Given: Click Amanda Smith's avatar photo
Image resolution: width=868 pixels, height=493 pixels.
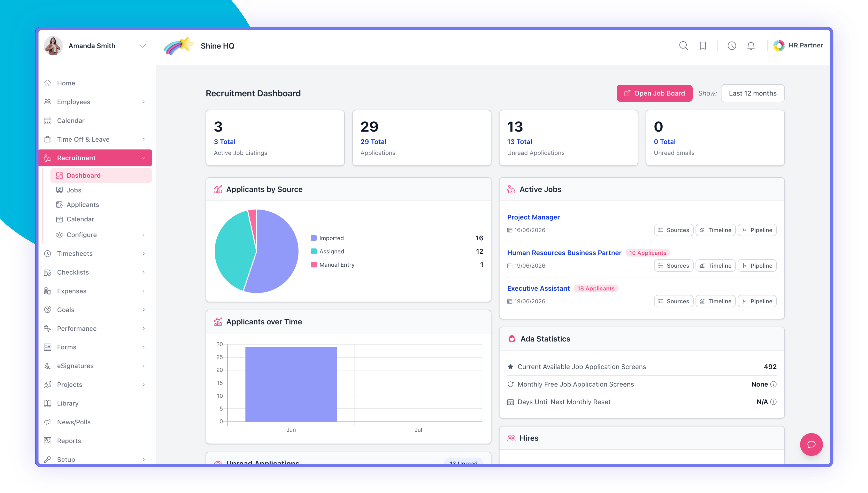Looking at the screenshot, I should click(x=53, y=46).
